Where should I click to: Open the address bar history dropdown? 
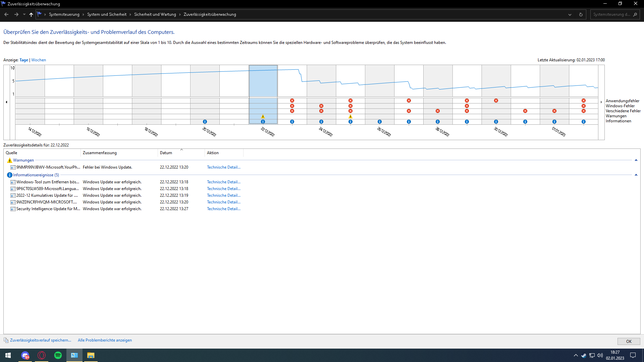[570, 14]
